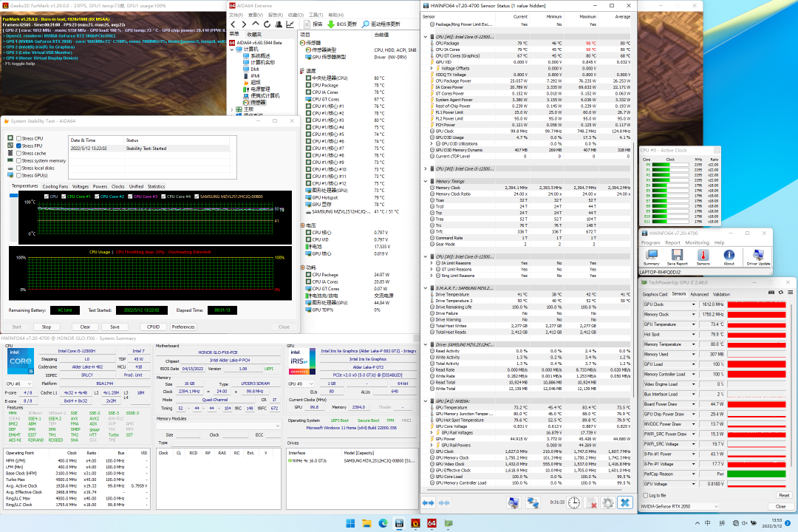Tick the Stress system memory checkbox

pos(18,161)
